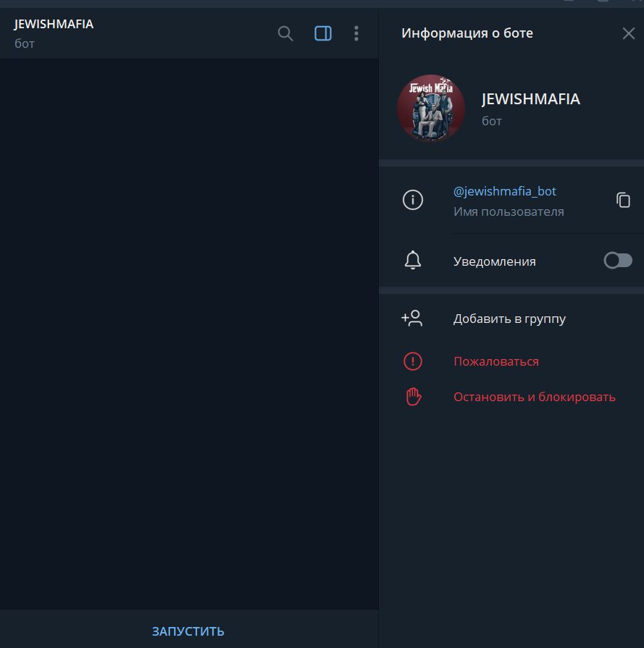
Task: Open search in the JEWISHMAFIA chat
Action: (285, 33)
